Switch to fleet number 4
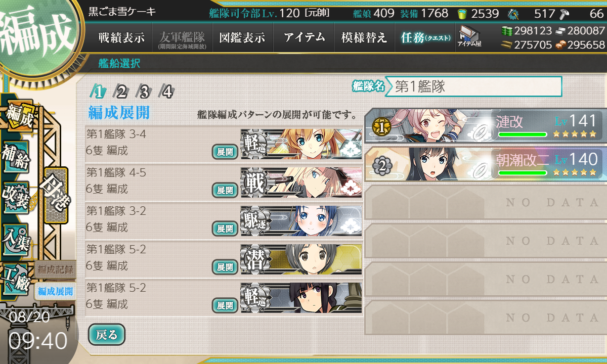The width and height of the screenshot is (607, 364). (167, 92)
